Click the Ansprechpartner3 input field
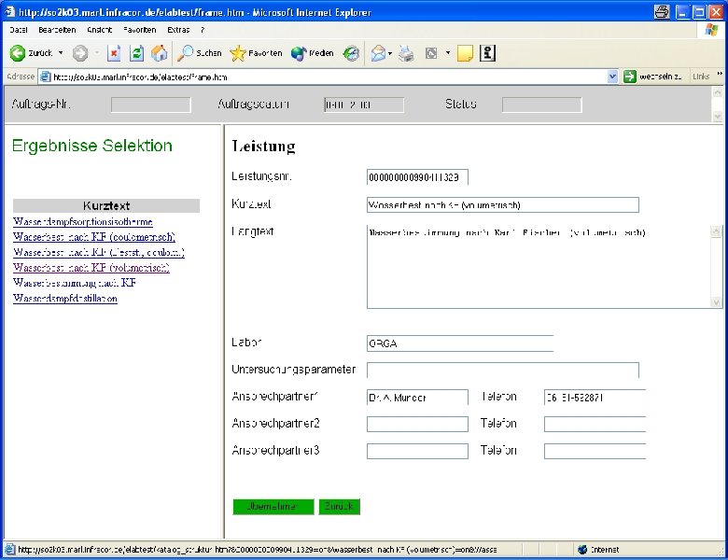728x560 pixels. (x=417, y=451)
